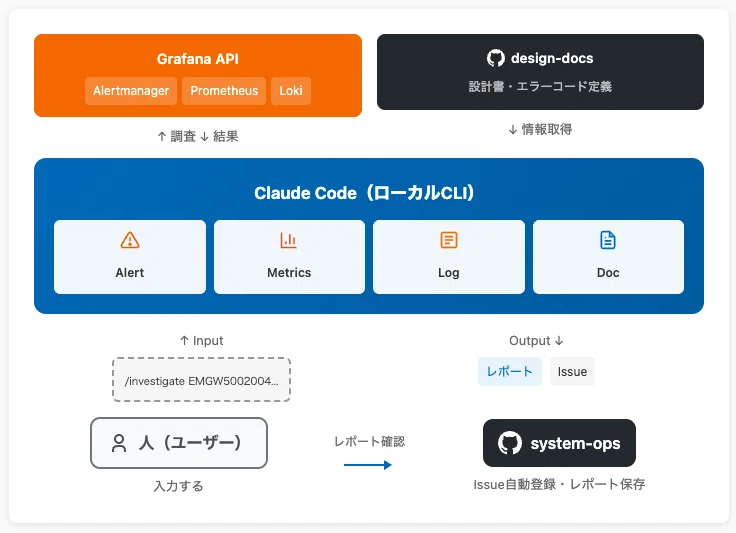Viewport: 736px width, 533px height.
Task: Click the 人（ユーザー）box
Action: coord(179,443)
